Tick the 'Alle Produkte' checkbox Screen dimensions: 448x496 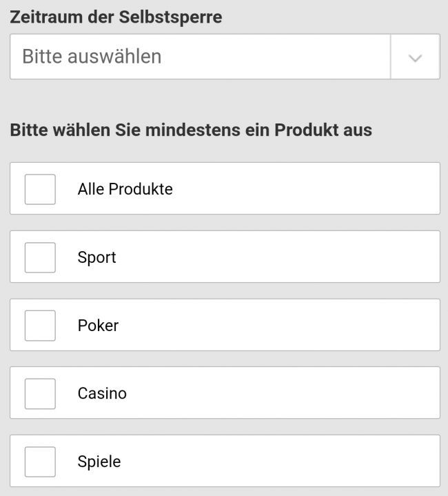pyautogui.click(x=40, y=189)
